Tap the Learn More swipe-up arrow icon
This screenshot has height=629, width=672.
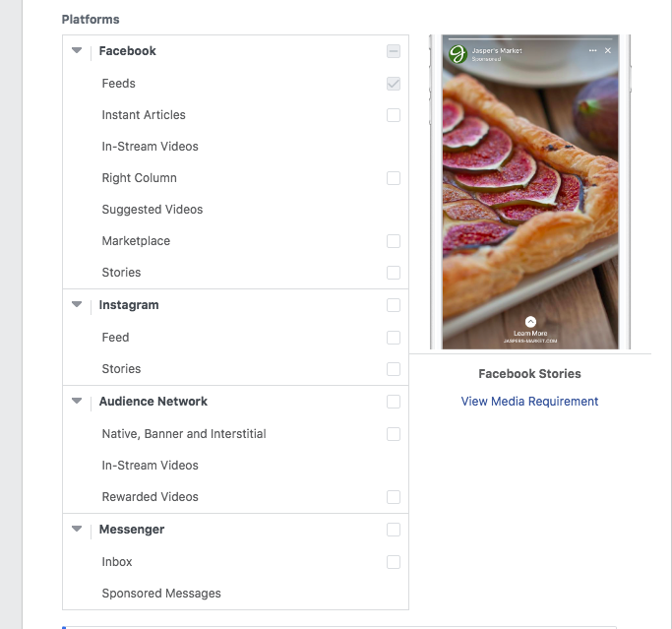[x=530, y=322]
